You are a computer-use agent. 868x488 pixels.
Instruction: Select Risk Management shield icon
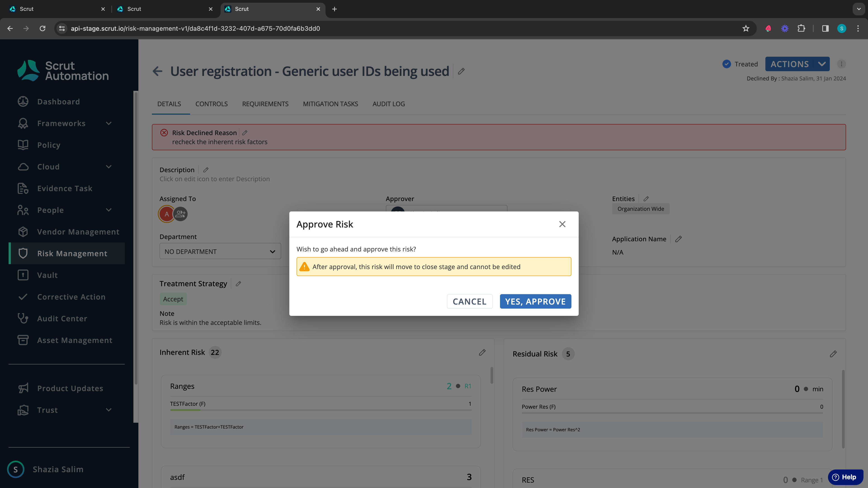23,253
